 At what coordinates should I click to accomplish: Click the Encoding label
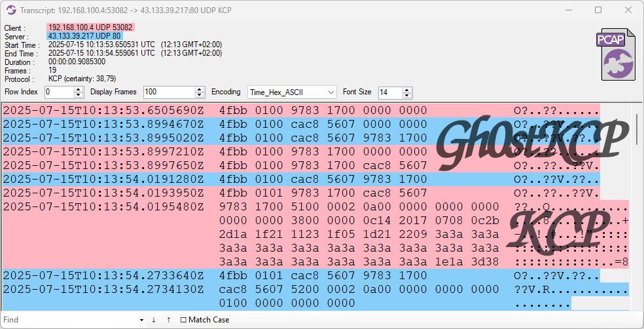click(x=226, y=92)
